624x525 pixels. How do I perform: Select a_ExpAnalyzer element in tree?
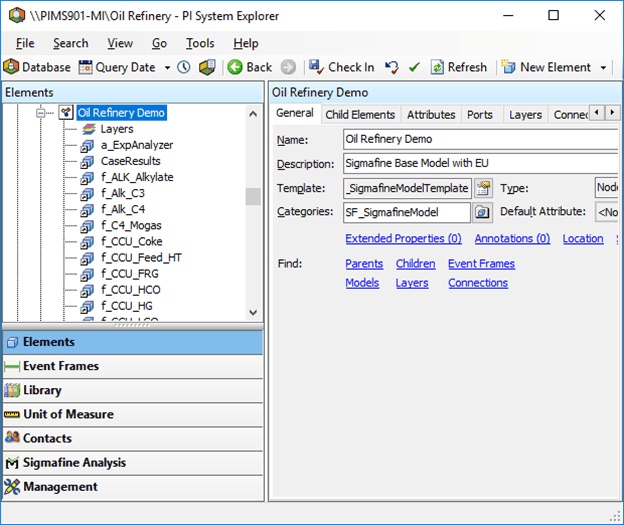coord(137,145)
